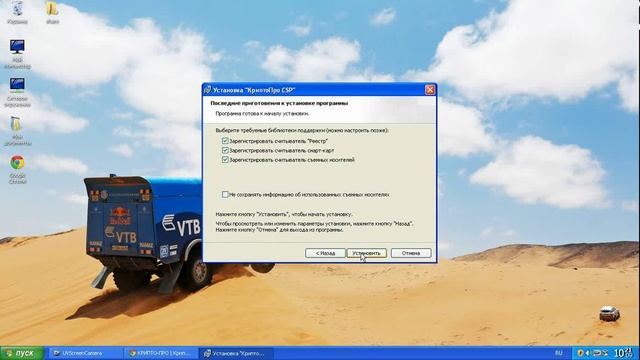Open My Documents desktop icon
Image resolution: width=640 pixels, height=360 pixels.
[17, 131]
